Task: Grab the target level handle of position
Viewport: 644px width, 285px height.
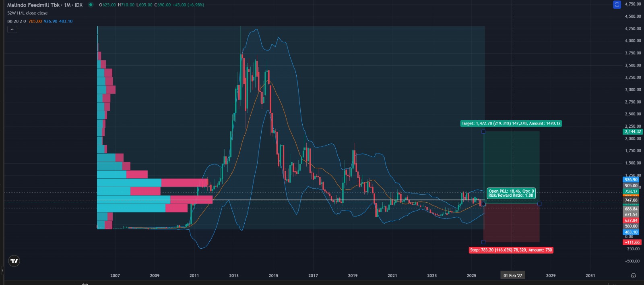Action: point(483,132)
